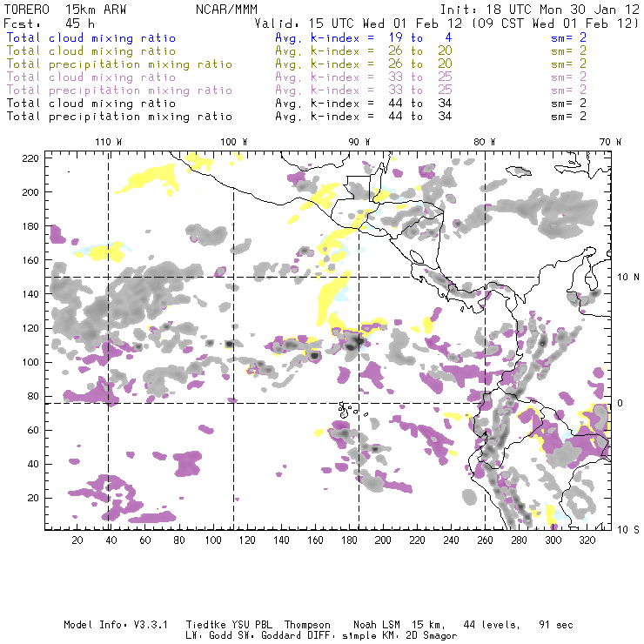Viewport: 644px width, 644px height.
Task: Click the blue 'Avg. k-index = 19 to 4' text
Action: [364, 37]
